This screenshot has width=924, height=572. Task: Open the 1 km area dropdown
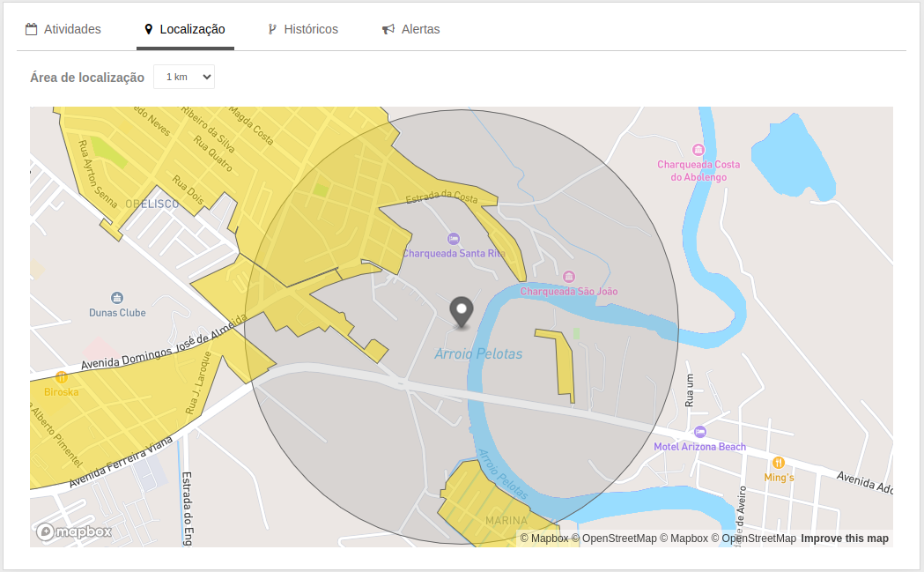(x=184, y=78)
